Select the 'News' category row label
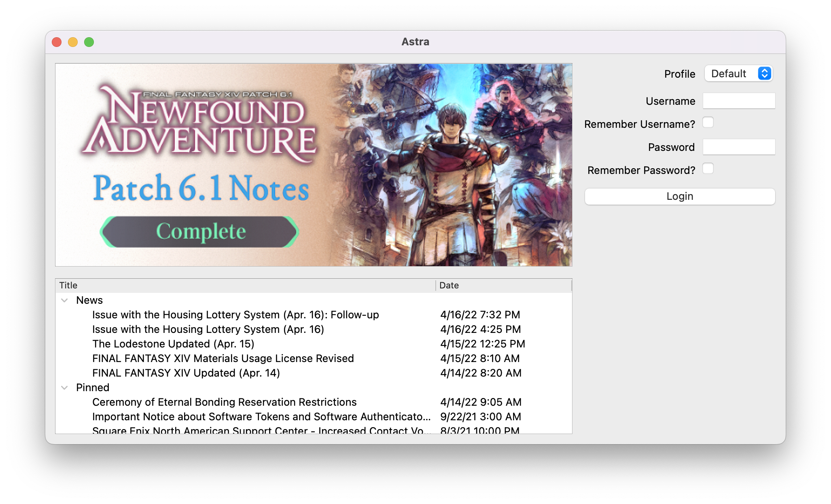Image resolution: width=831 pixels, height=504 pixels. click(x=89, y=300)
